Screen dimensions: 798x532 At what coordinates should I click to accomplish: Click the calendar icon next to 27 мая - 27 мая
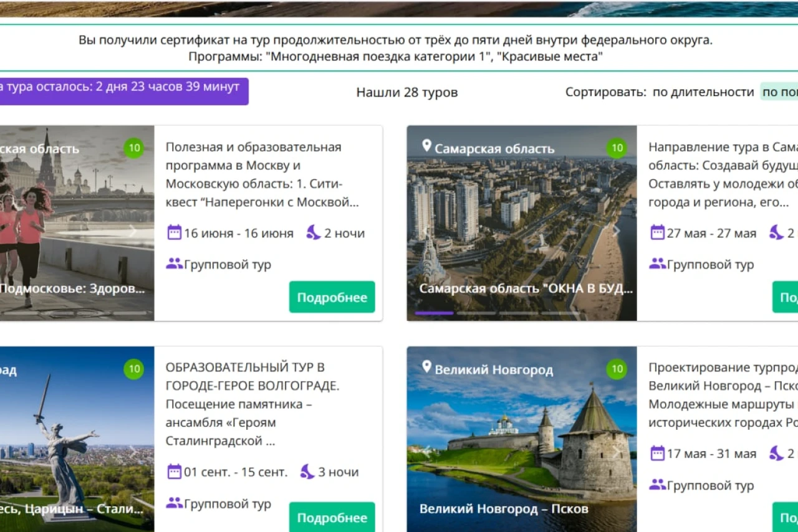pos(657,232)
